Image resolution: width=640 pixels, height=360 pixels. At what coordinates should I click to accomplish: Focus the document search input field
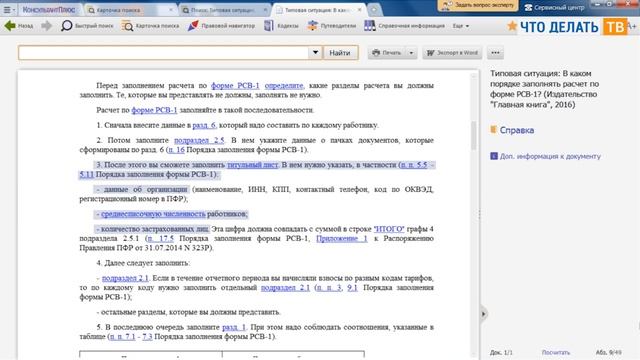point(163,53)
